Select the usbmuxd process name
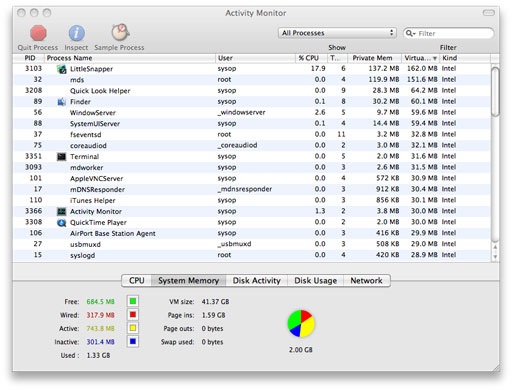The width and height of the screenshot is (512, 390). (85, 244)
